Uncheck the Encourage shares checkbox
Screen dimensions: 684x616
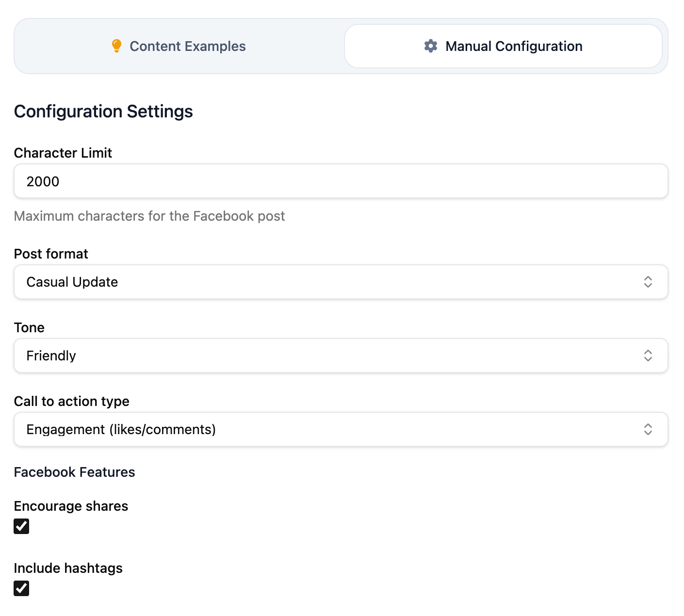point(21,526)
